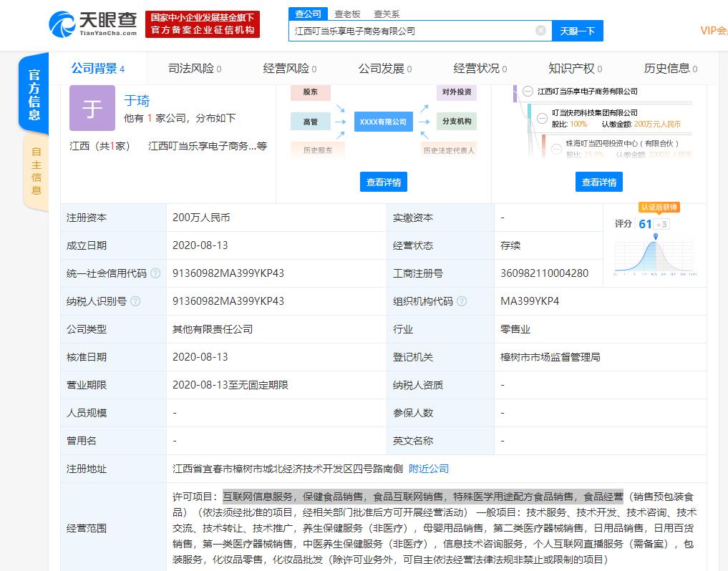The image size is (728, 571).
Task: Select the 股东 node in relationship chart
Action: tap(310, 93)
